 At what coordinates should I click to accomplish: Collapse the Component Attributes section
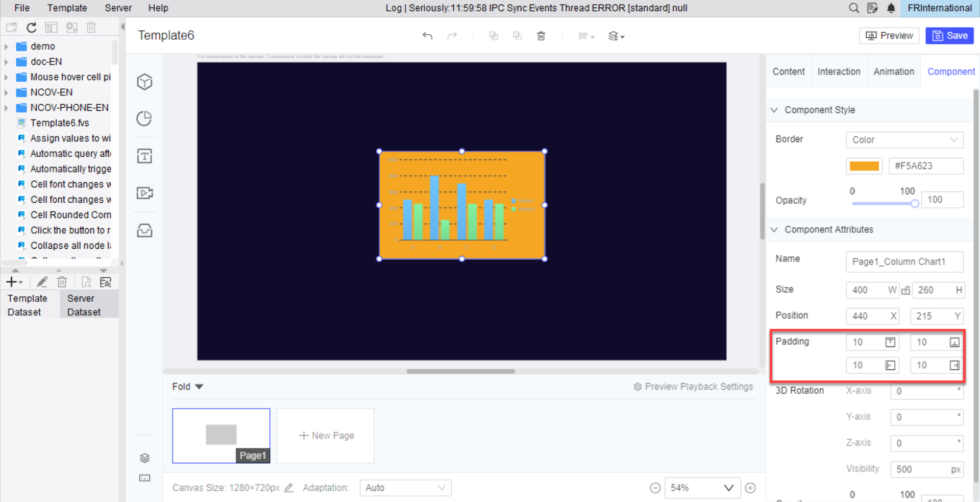(774, 229)
